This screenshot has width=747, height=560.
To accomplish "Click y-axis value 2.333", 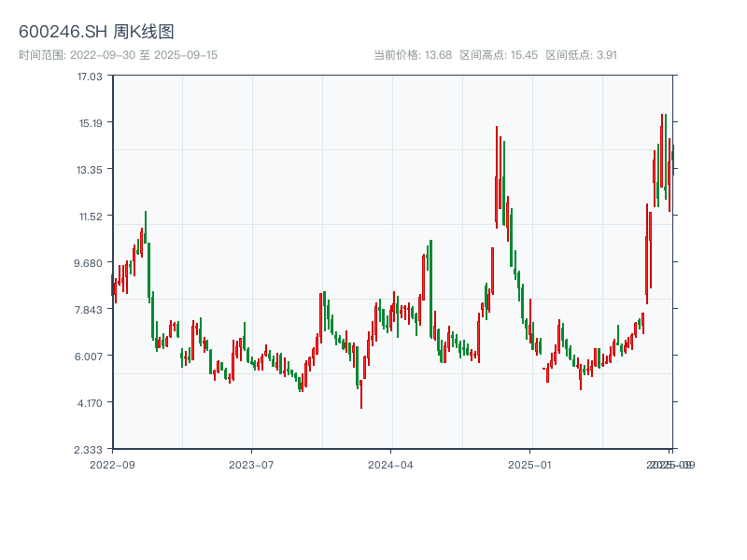I will click(89, 450).
